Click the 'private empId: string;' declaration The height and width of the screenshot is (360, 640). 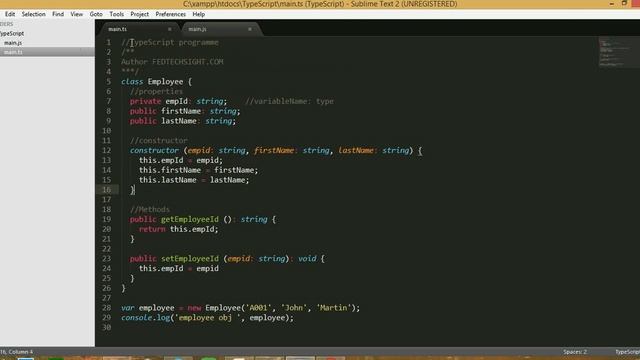pyautogui.click(x=178, y=101)
